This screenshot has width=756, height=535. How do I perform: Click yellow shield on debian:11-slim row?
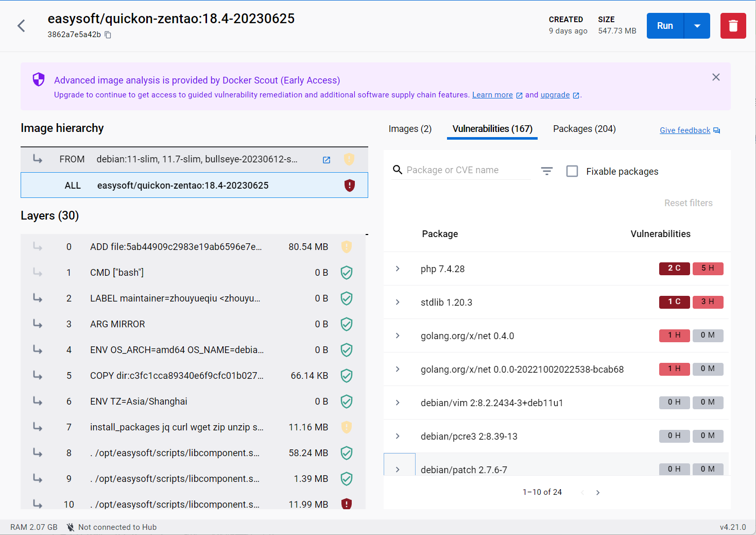[349, 159]
